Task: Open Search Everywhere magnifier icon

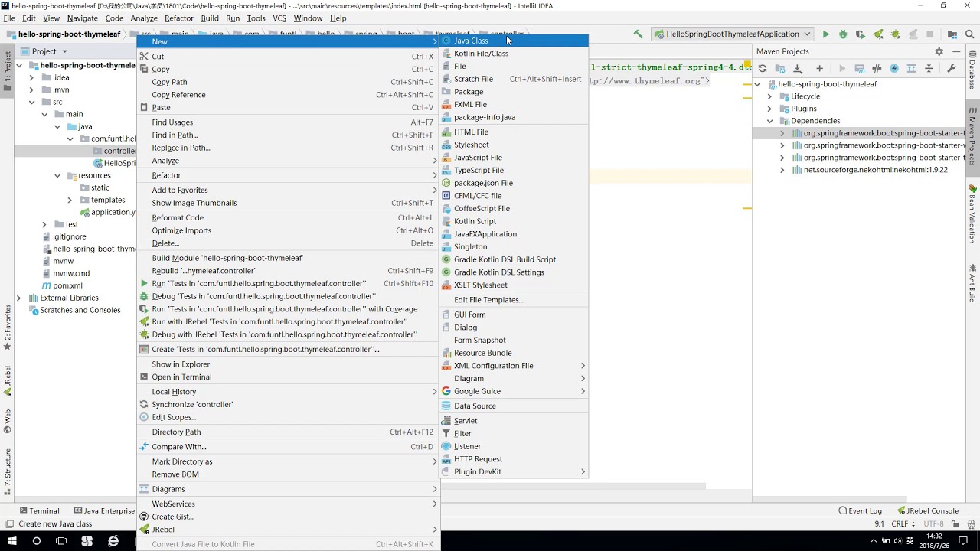Action: [970, 34]
